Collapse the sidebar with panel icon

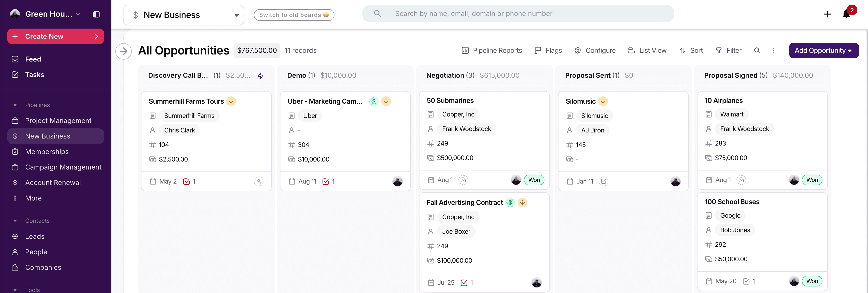pyautogui.click(x=96, y=14)
